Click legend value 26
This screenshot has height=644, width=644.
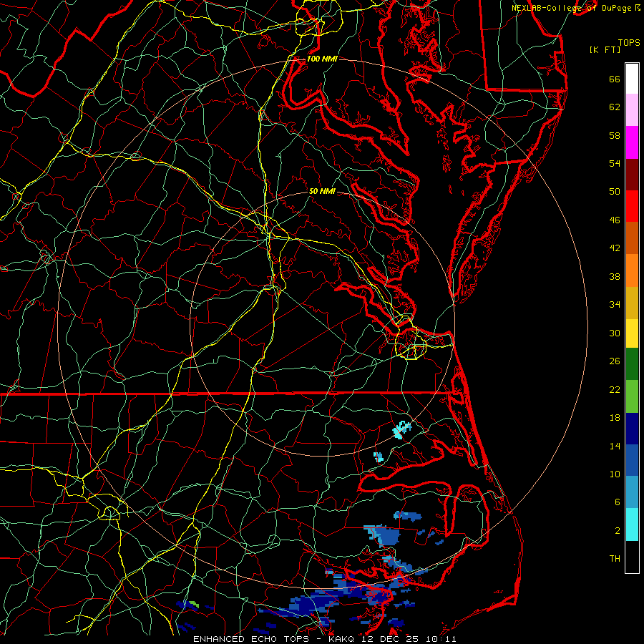pos(615,361)
